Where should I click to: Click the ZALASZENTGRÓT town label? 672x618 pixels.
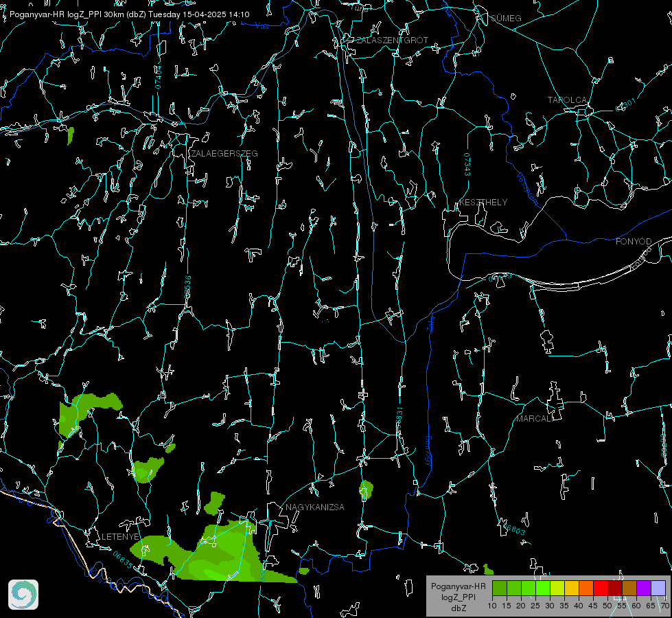pyautogui.click(x=392, y=41)
